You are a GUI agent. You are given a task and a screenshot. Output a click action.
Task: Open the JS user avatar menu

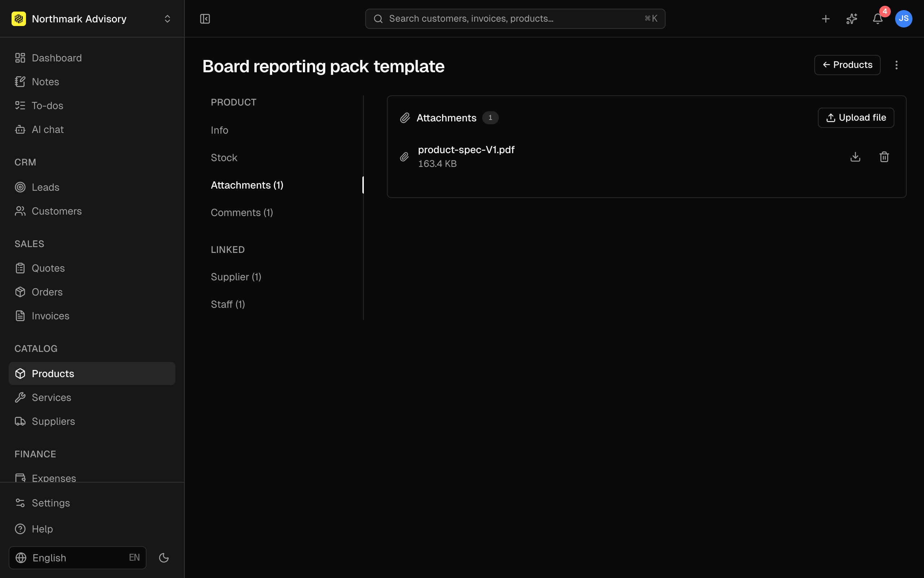click(904, 19)
